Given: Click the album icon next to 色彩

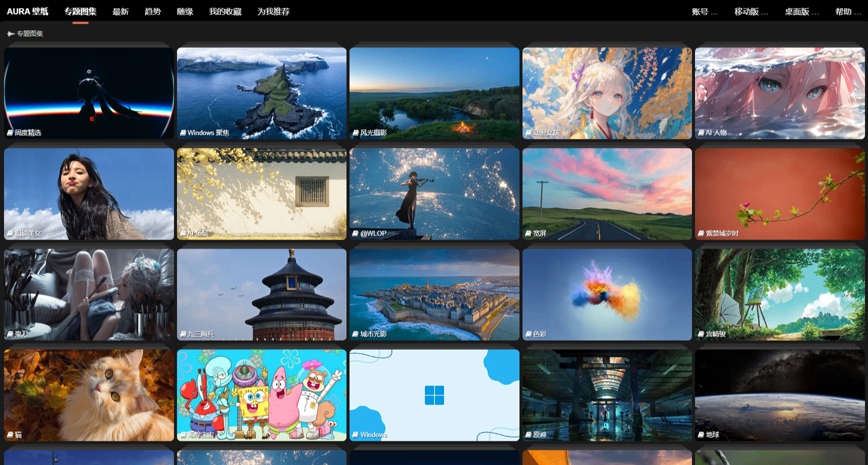Looking at the screenshot, I should click(x=528, y=334).
